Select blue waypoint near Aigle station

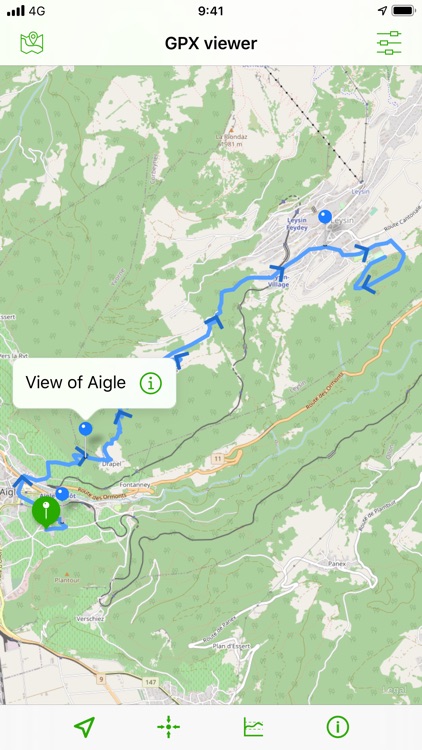pyautogui.click(x=62, y=494)
